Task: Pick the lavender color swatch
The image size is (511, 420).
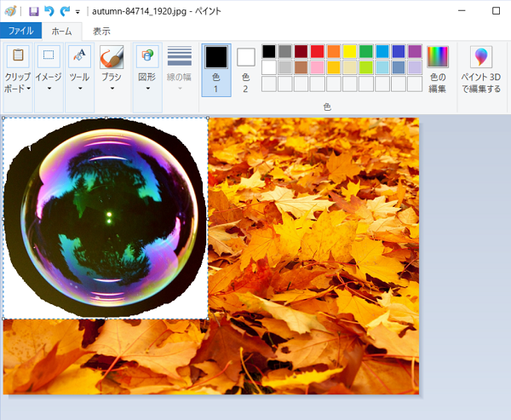Action: click(x=415, y=67)
